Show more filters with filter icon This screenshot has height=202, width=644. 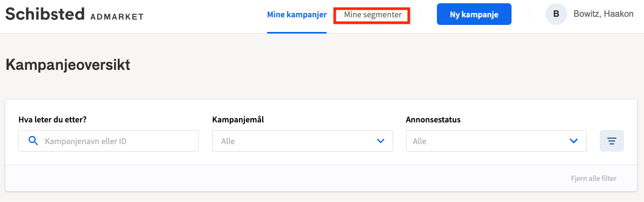(612, 141)
